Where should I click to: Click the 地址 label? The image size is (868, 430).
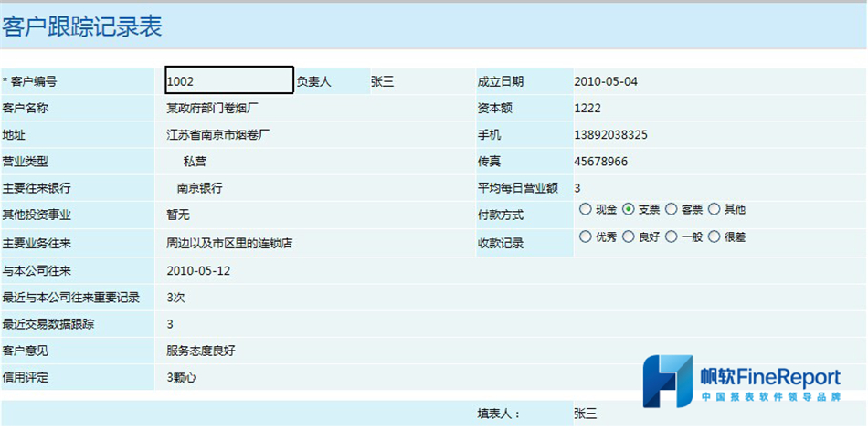click(x=14, y=135)
